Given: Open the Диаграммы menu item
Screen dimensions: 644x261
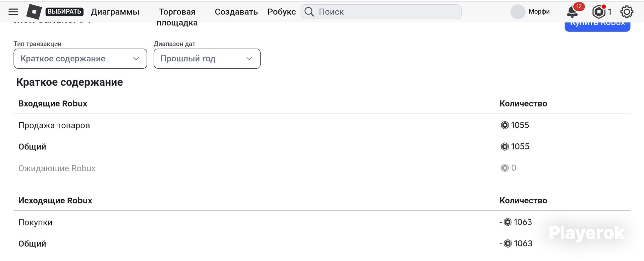Looking at the screenshot, I should click(115, 12).
